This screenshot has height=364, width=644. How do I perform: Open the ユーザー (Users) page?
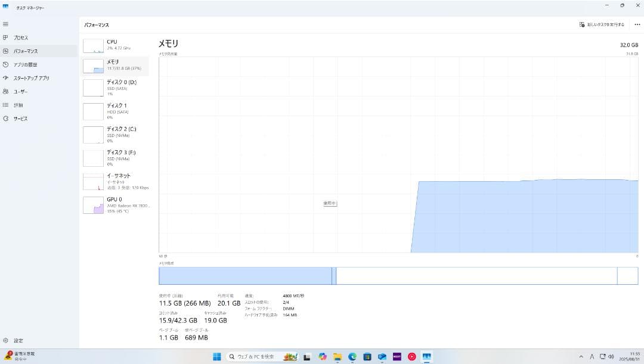20,92
